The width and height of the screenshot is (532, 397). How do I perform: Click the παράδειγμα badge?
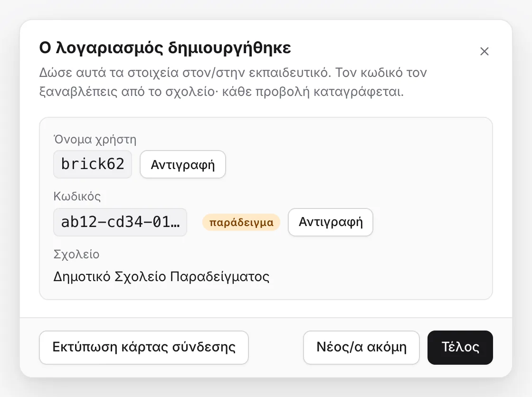click(241, 223)
